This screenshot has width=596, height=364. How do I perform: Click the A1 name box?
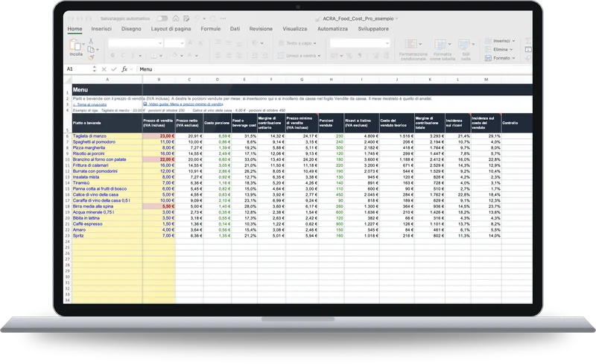[x=79, y=69]
